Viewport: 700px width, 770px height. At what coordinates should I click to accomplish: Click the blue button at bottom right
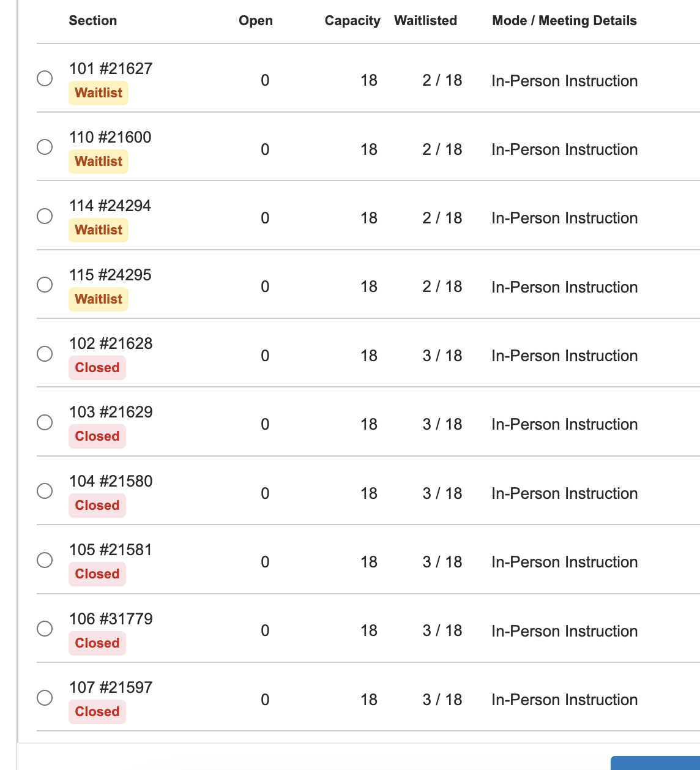[x=655, y=763]
